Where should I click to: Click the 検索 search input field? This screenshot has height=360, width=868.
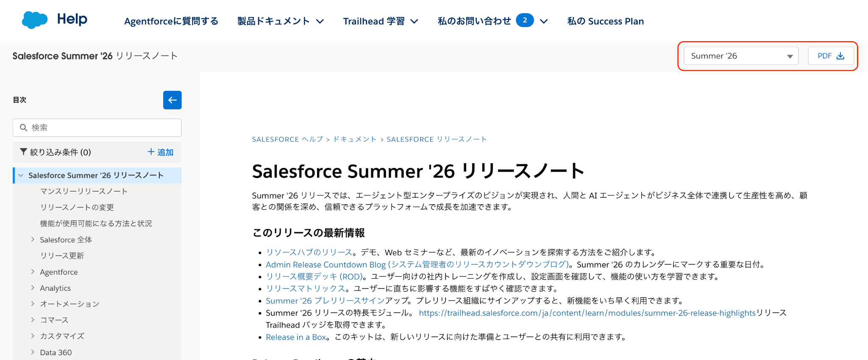coord(97,128)
